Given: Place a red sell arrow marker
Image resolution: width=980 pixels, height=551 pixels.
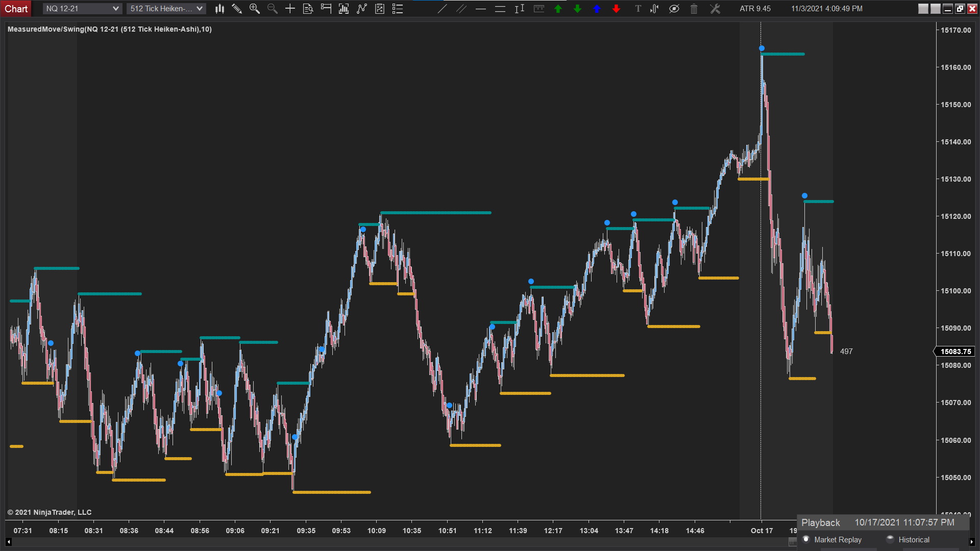Looking at the screenshot, I should tap(616, 9).
